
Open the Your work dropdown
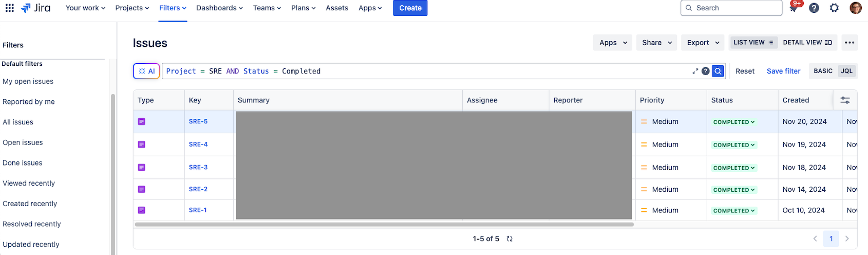click(x=85, y=8)
